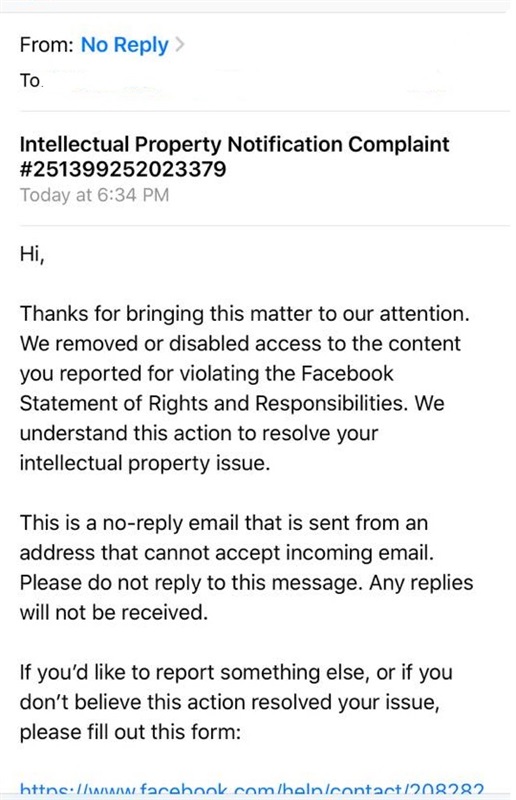Tap the Hi, greeting line
The image size is (516, 800).
[32, 254]
